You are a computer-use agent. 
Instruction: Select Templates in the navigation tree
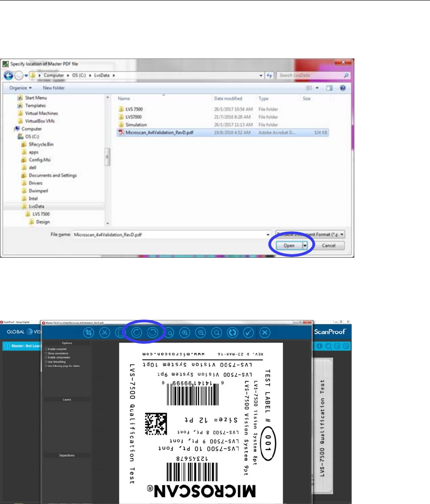[x=36, y=106]
